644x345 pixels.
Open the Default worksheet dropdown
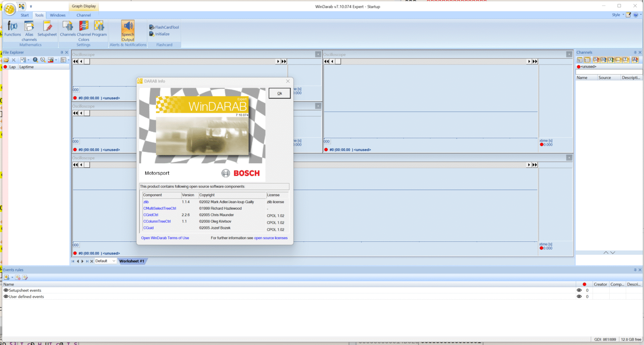(x=105, y=261)
